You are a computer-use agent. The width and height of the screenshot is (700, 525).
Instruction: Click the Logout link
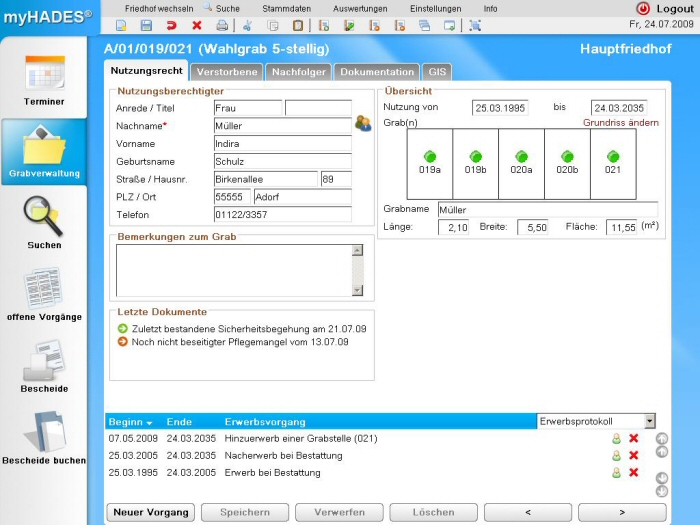(x=675, y=8)
